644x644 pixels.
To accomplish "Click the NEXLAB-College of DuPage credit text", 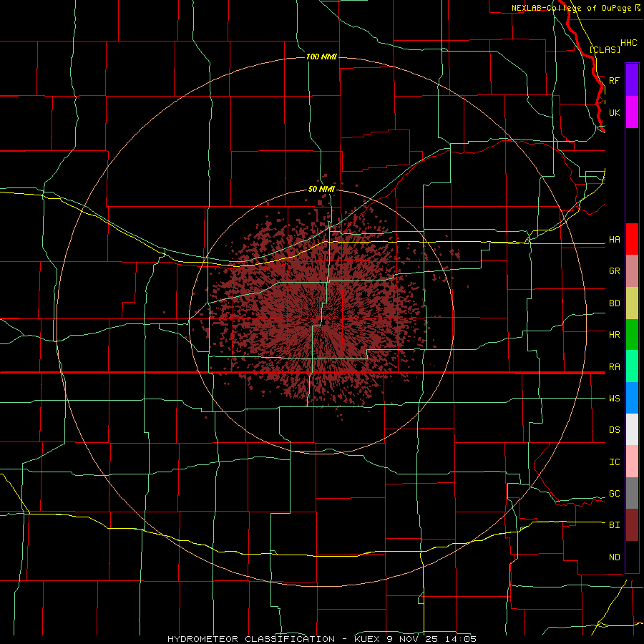I will point(571,8).
